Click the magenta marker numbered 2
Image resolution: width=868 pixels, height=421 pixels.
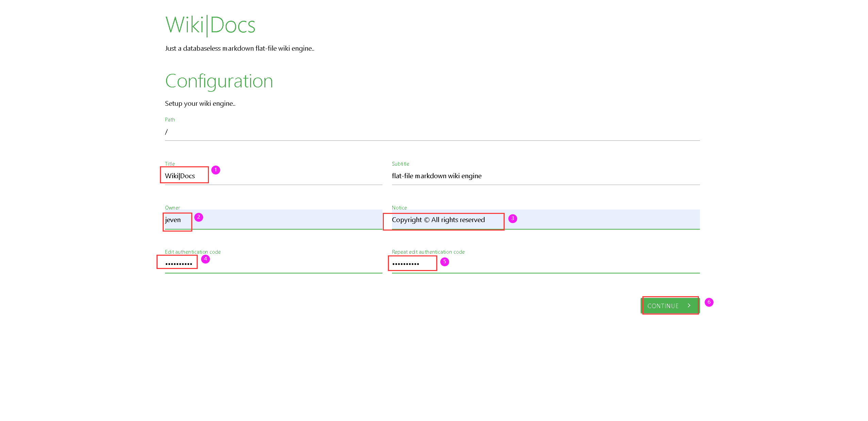pos(199,217)
